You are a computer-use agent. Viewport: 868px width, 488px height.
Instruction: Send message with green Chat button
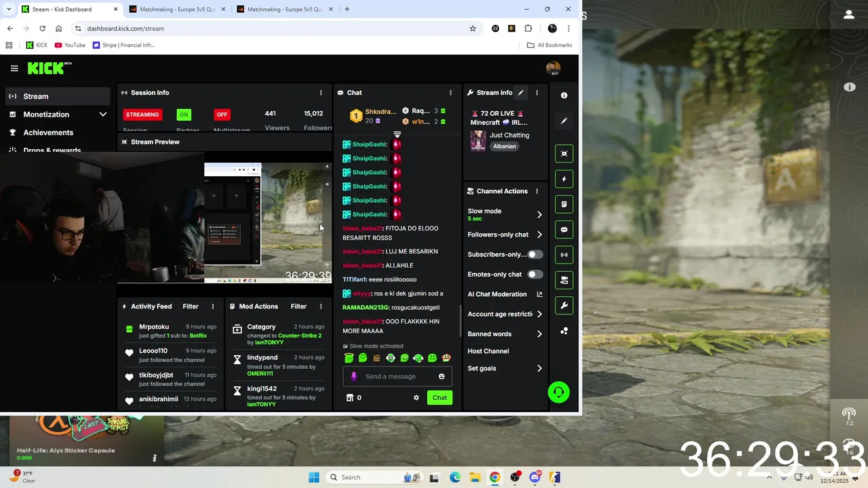click(439, 398)
